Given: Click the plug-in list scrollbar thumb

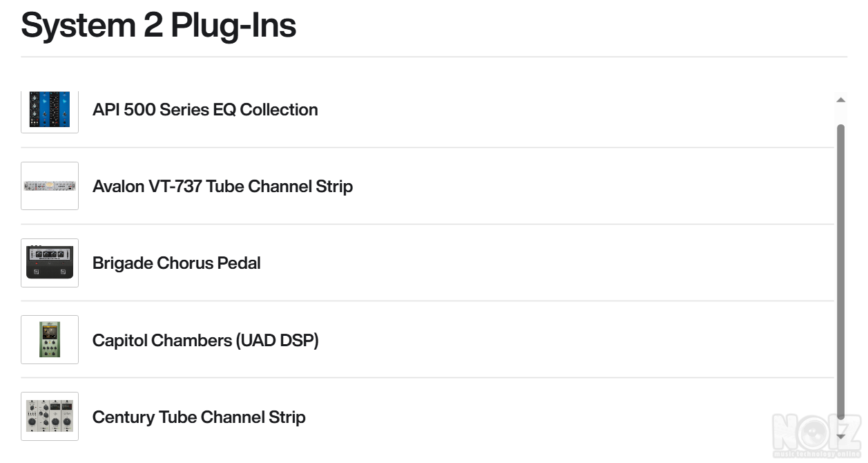Looking at the screenshot, I should click(x=840, y=270).
